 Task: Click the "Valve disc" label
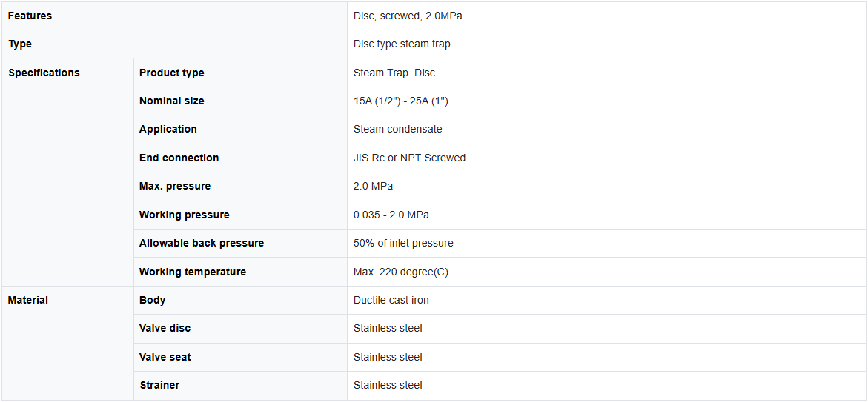(165, 328)
